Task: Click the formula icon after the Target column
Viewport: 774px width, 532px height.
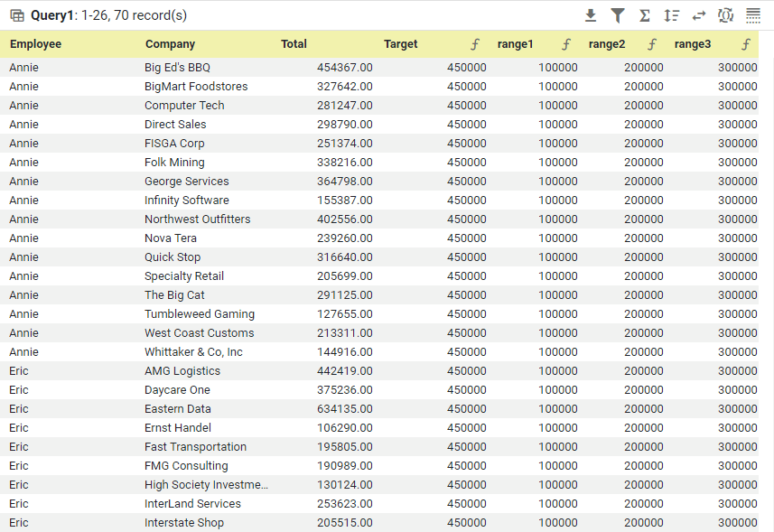Action: 473,43
